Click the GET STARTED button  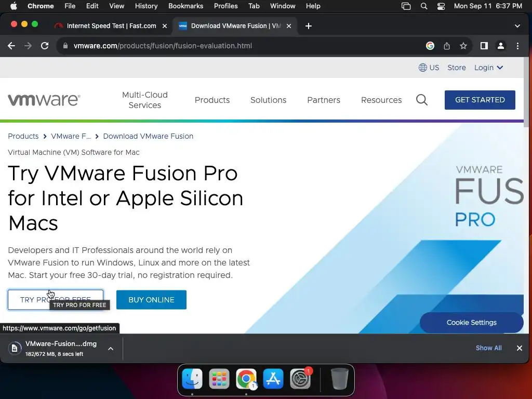coord(480,100)
